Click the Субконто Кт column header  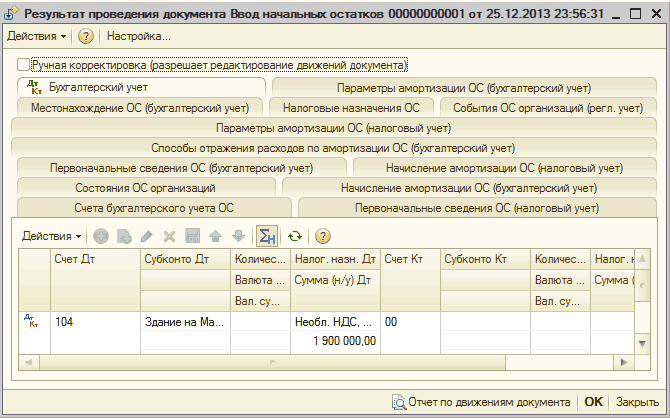[485, 259]
